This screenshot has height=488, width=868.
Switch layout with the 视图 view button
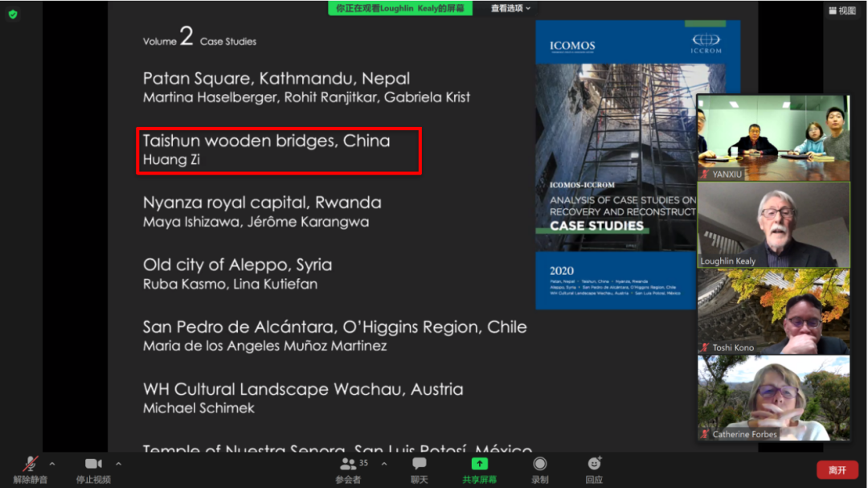(842, 10)
